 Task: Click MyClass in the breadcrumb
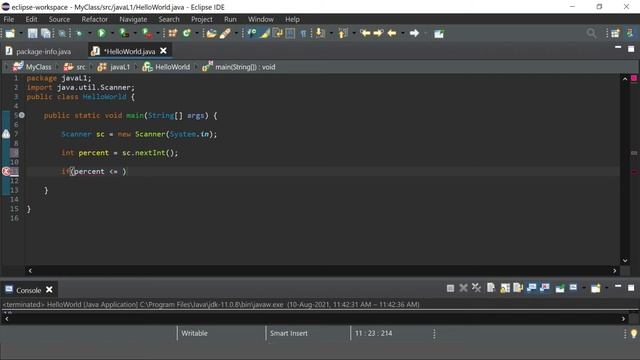(38, 67)
